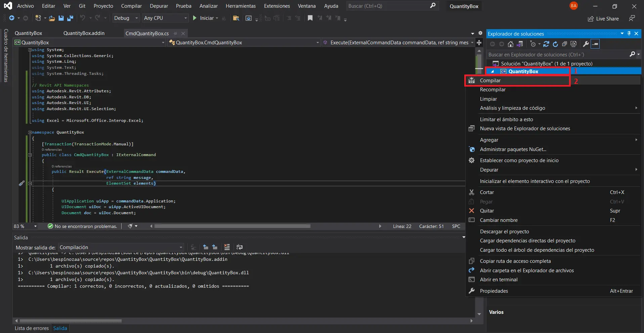Click the output pane horizontal scrollbar thumb
644x333 pixels.
[x=71, y=321]
